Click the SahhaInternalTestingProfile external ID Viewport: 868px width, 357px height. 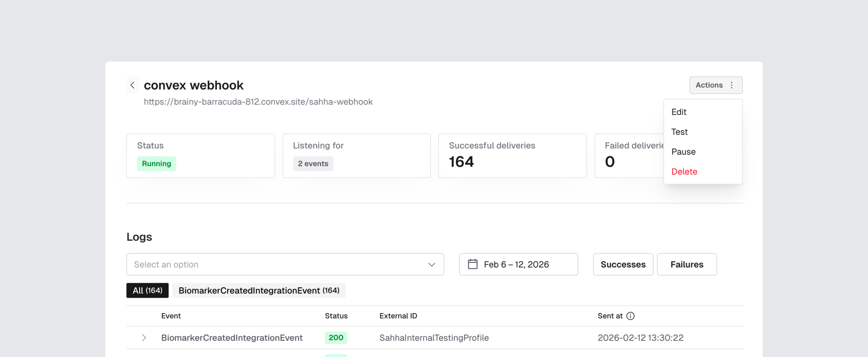click(434, 338)
